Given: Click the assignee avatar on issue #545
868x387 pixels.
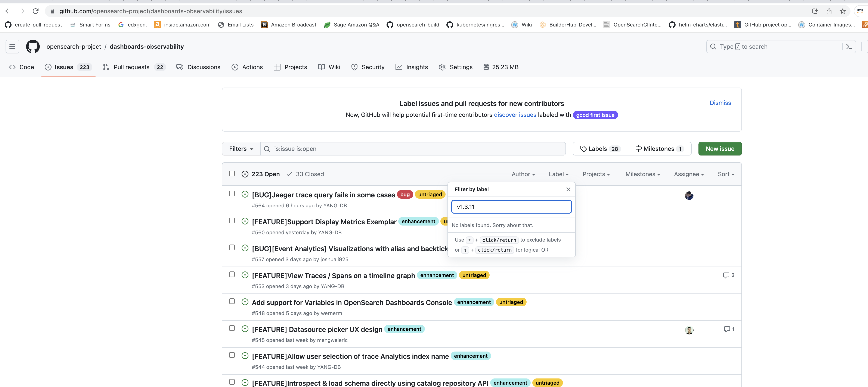Looking at the screenshot, I should point(689,330).
